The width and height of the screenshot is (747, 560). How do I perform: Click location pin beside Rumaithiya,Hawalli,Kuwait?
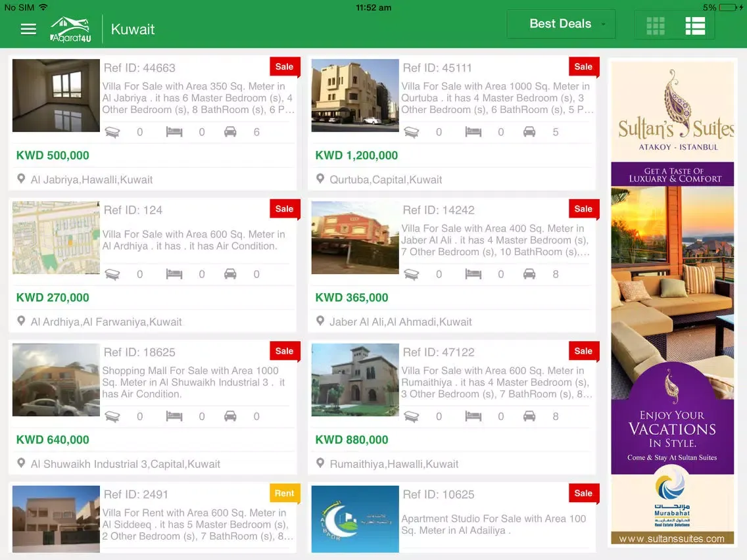click(320, 463)
